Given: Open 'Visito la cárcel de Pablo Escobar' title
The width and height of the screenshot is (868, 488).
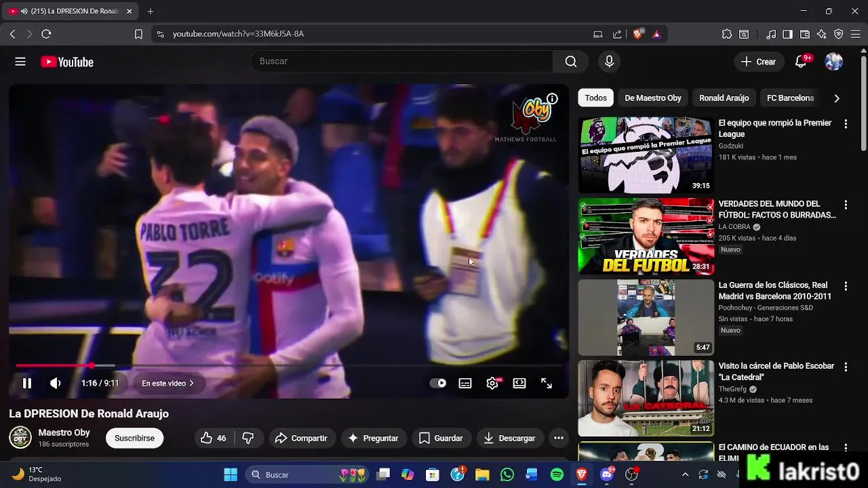Looking at the screenshot, I should (x=776, y=371).
